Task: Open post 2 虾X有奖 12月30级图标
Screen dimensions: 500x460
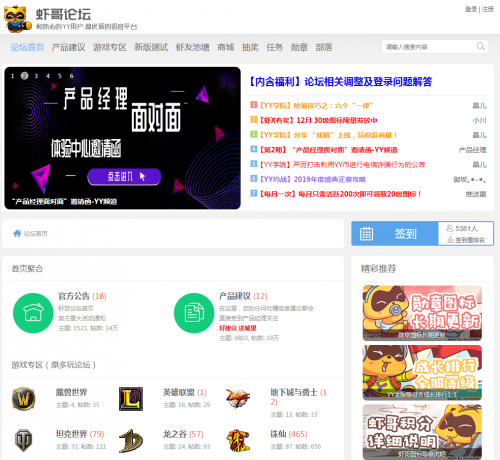Action: (x=318, y=120)
